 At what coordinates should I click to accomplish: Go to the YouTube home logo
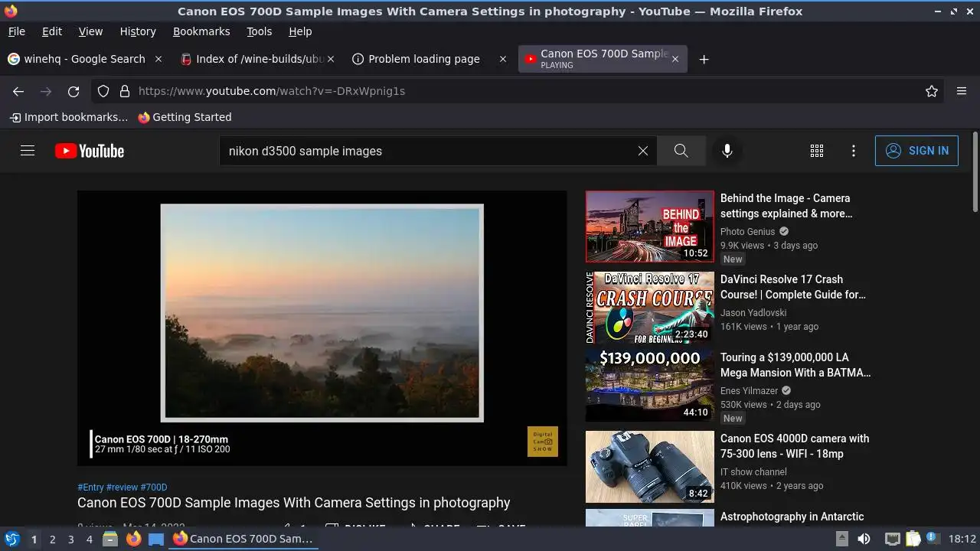coord(90,151)
